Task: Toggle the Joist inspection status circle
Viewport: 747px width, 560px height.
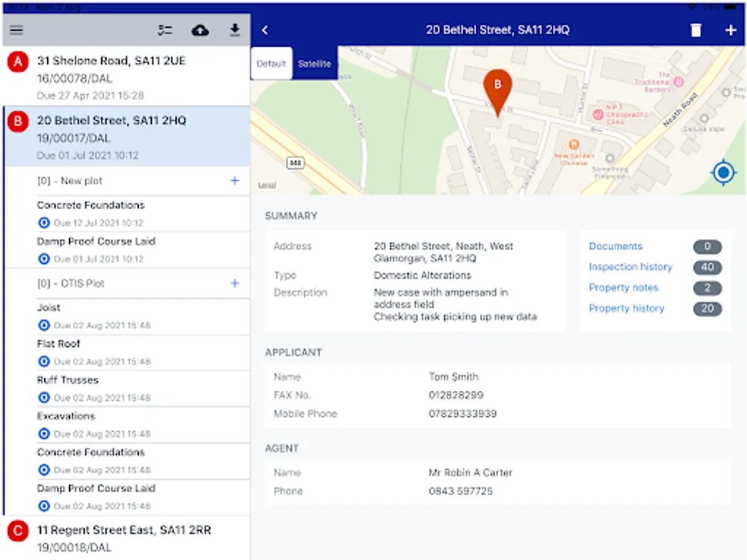Action: [x=44, y=325]
